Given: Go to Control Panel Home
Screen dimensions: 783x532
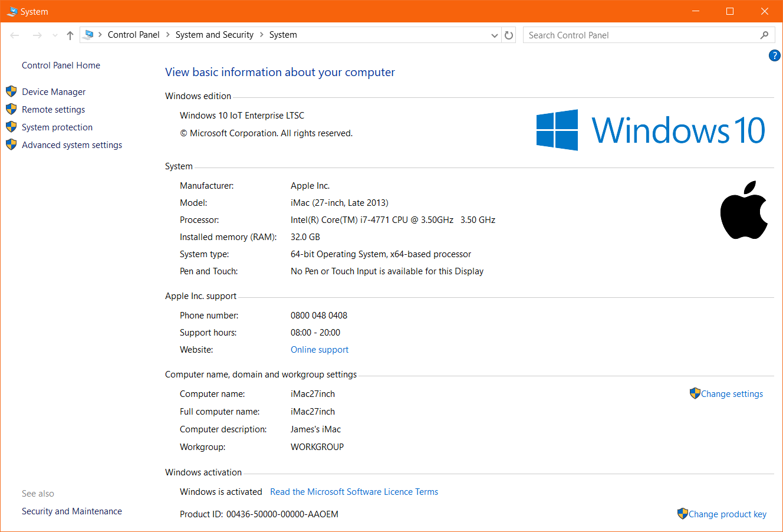Looking at the screenshot, I should click(x=61, y=65).
